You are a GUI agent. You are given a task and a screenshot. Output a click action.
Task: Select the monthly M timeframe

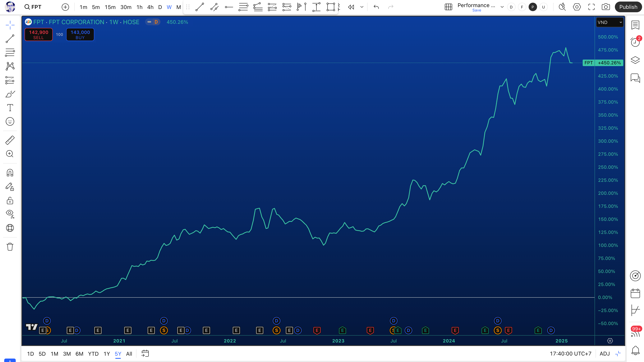point(178,7)
